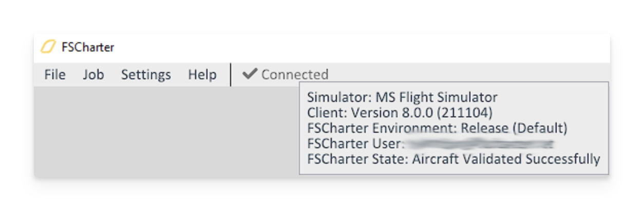Click the Connected checkmark icon
This screenshot has width=644, height=211.
click(x=250, y=74)
